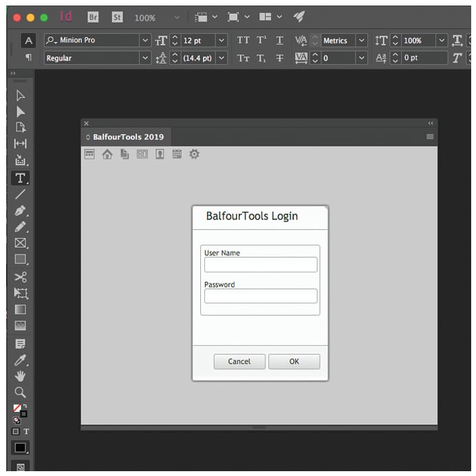
Task: Click the Home icon in BalfourTools panel
Action: pyautogui.click(x=107, y=155)
